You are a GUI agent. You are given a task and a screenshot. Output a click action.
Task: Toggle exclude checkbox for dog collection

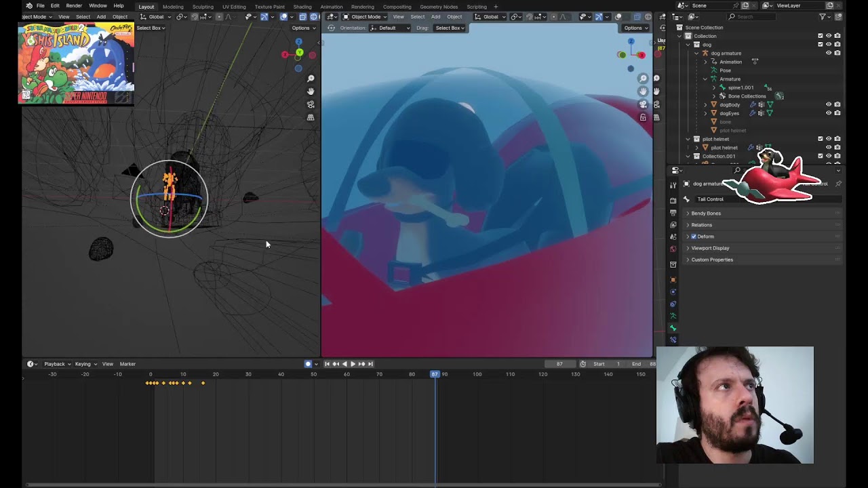(x=820, y=45)
